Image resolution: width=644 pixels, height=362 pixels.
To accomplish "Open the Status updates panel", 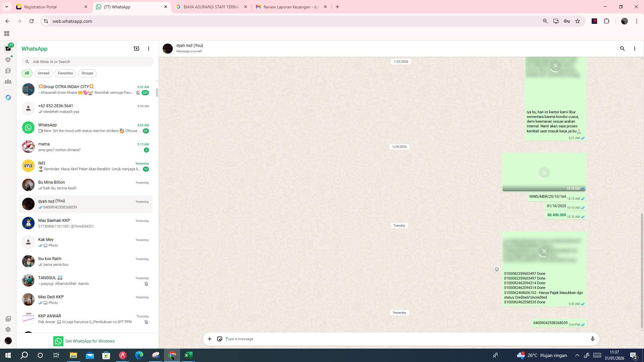I will tap(8, 59).
